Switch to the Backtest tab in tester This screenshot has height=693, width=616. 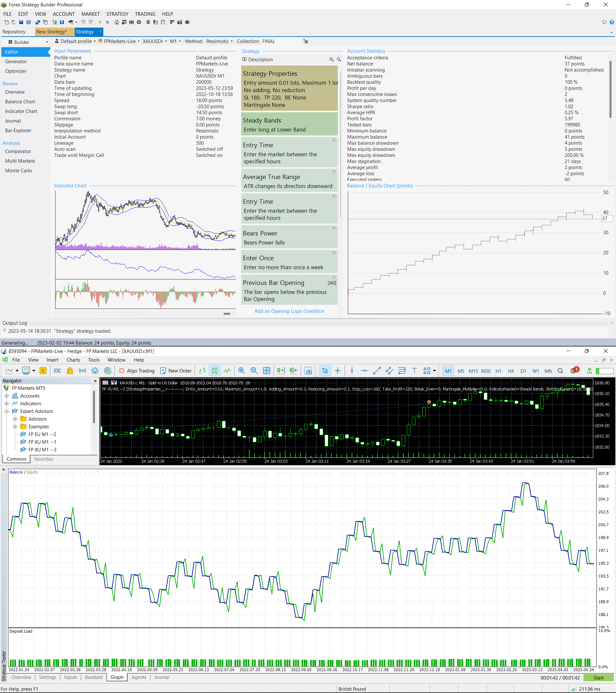pos(94,677)
